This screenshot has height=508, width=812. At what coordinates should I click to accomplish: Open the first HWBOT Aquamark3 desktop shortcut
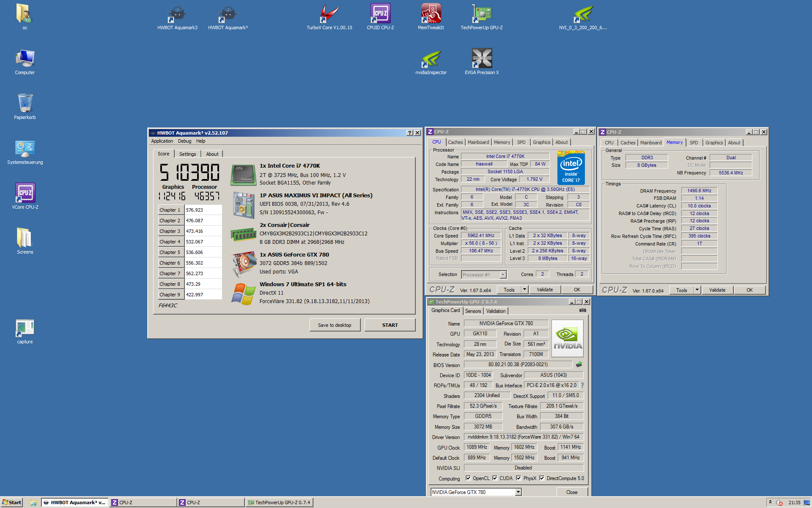[x=177, y=17]
